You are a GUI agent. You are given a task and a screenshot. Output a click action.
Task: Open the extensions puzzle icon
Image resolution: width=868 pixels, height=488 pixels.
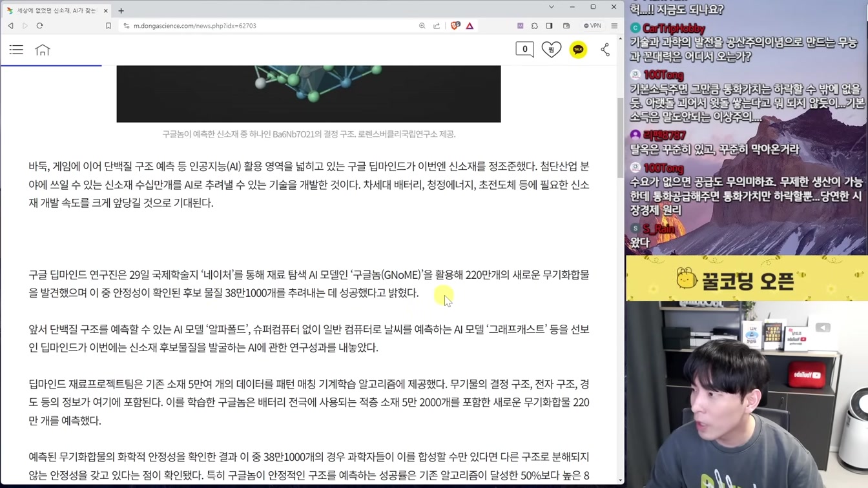point(535,26)
